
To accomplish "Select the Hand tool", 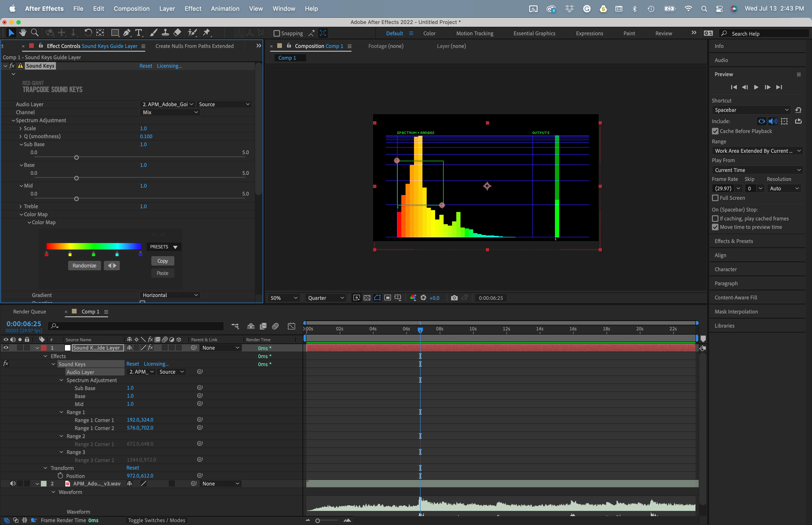I will [x=23, y=33].
